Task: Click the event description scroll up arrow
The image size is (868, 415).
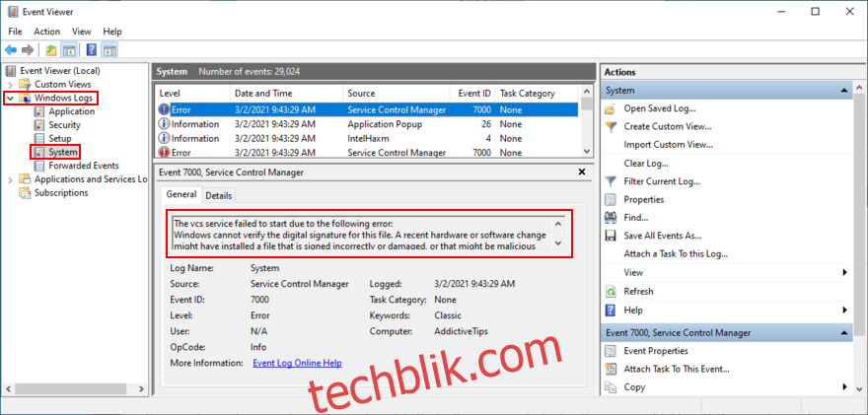Action: (558, 224)
